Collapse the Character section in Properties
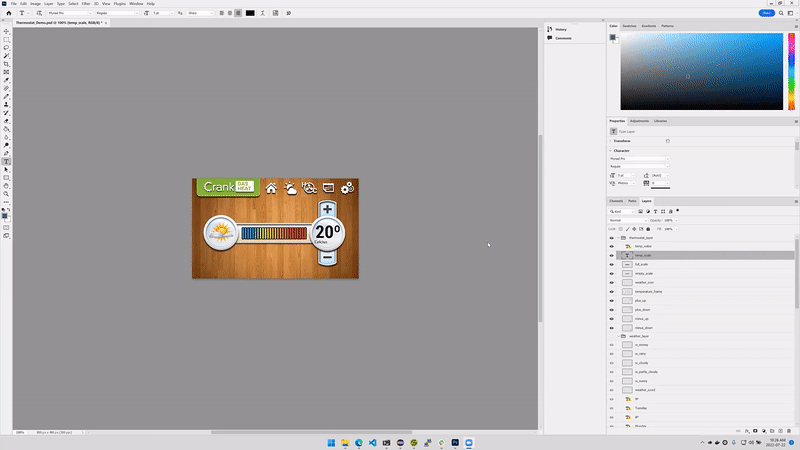Viewport: 800px width, 450px height. tap(610, 151)
